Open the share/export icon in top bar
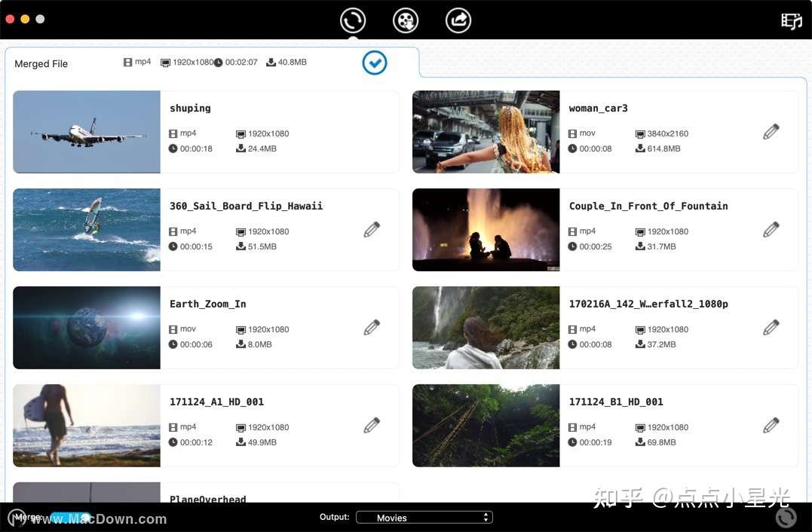 pos(458,20)
